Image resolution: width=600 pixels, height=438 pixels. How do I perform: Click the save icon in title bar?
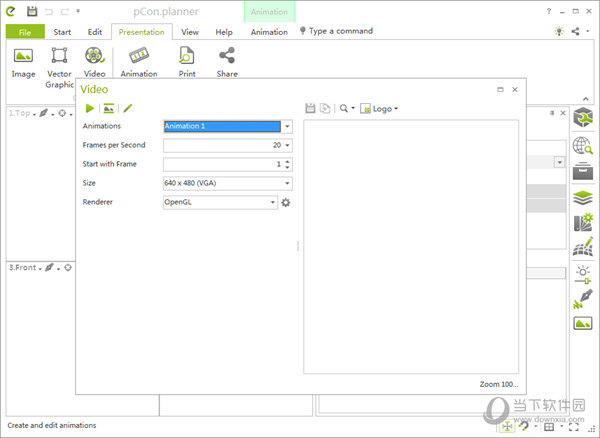coord(32,11)
